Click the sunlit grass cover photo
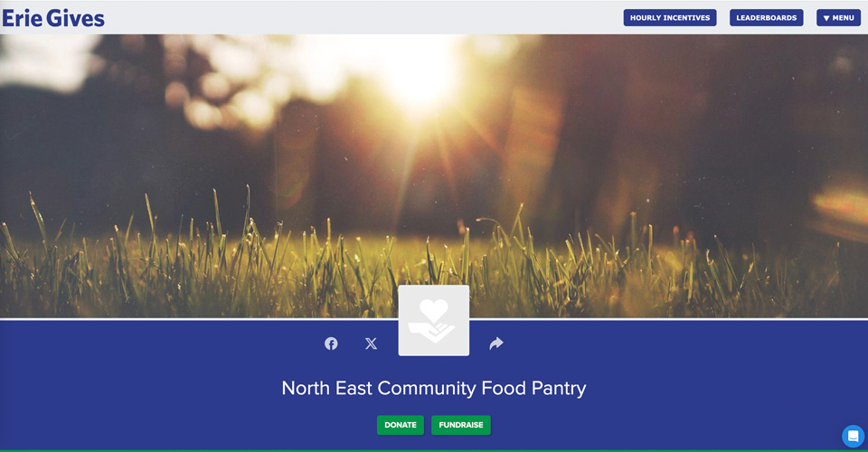The height and width of the screenshot is (452, 868). click(x=434, y=176)
